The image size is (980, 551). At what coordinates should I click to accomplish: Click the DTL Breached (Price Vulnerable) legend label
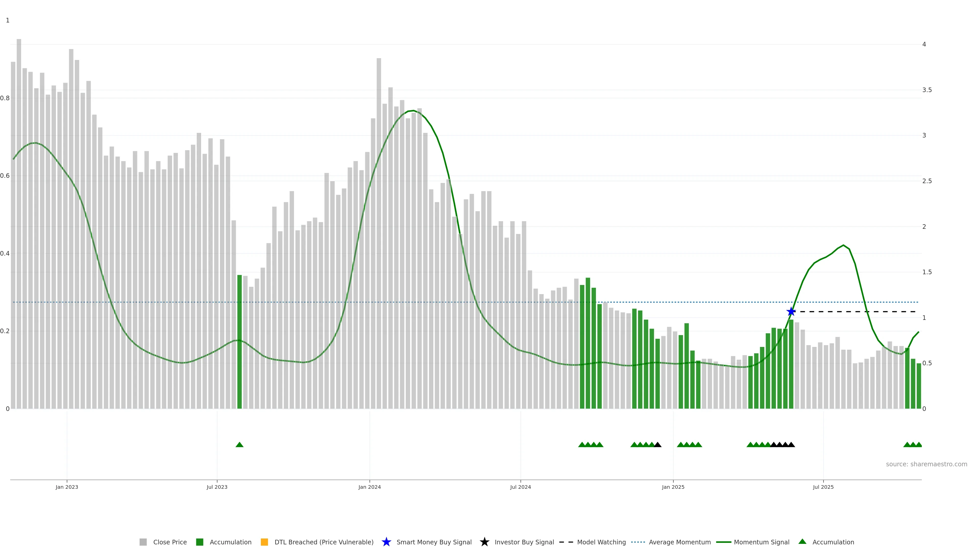[324, 542]
